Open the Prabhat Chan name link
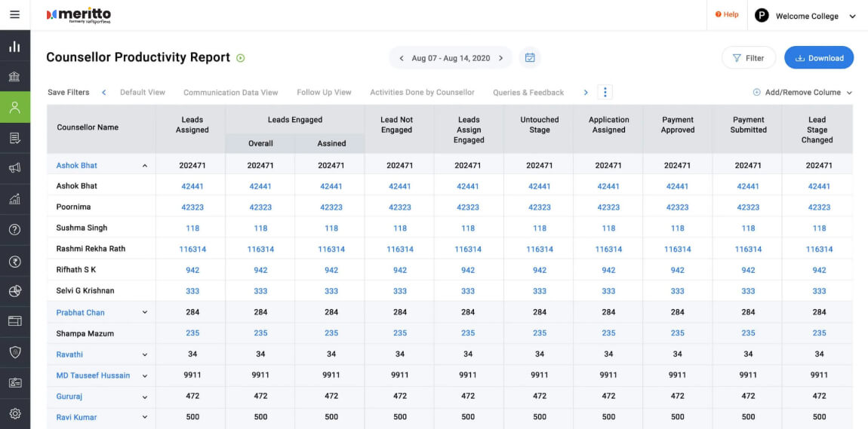This screenshot has height=429, width=868. (x=80, y=312)
